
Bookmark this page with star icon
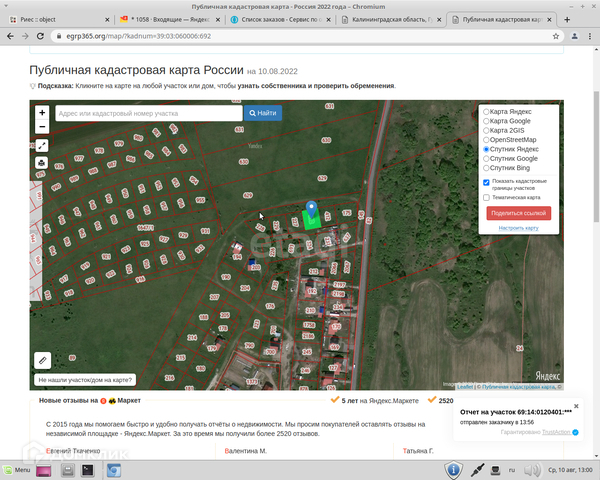click(x=556, y=36)
